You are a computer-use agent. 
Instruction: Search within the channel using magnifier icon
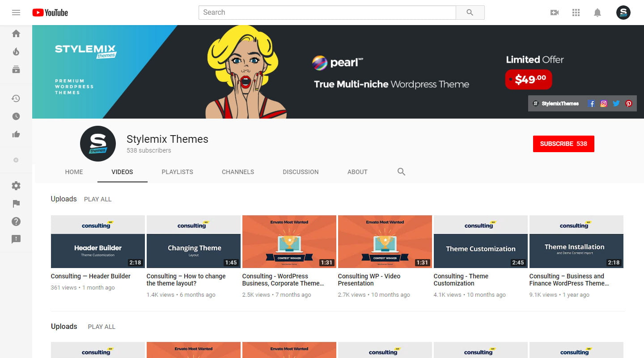pos(401,172)
